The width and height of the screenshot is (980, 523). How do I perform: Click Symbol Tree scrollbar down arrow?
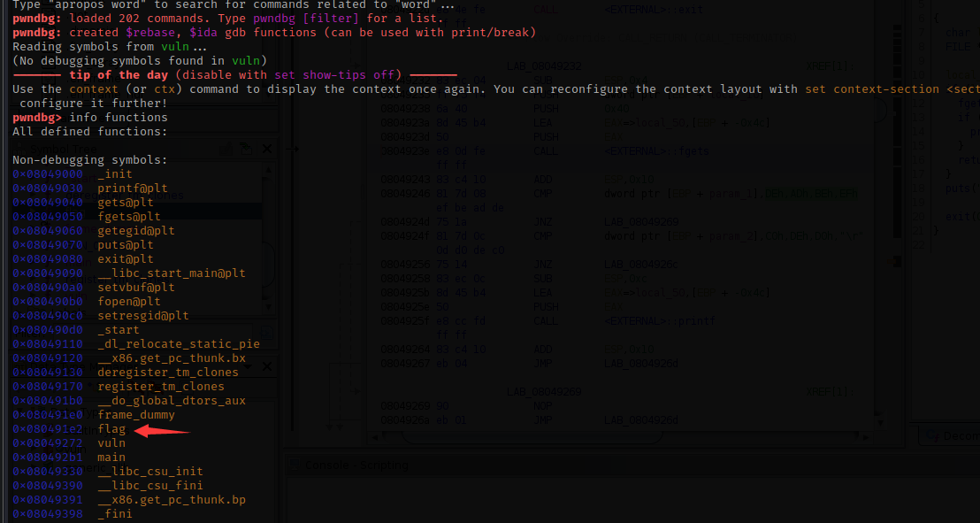pyautogui.click(x=268, y=307)
